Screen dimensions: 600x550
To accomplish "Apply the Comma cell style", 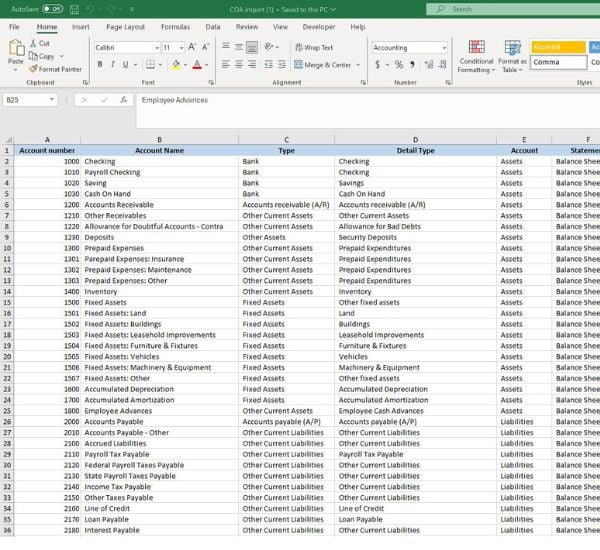I will coord(558,62).
